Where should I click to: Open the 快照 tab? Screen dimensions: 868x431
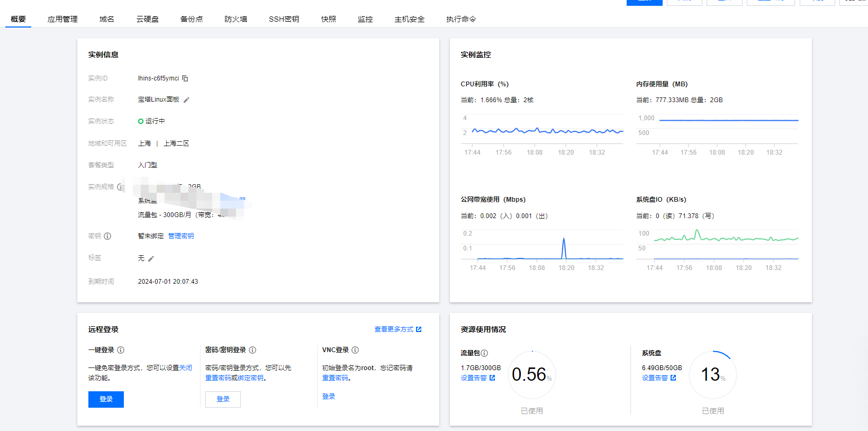[329, 19]
